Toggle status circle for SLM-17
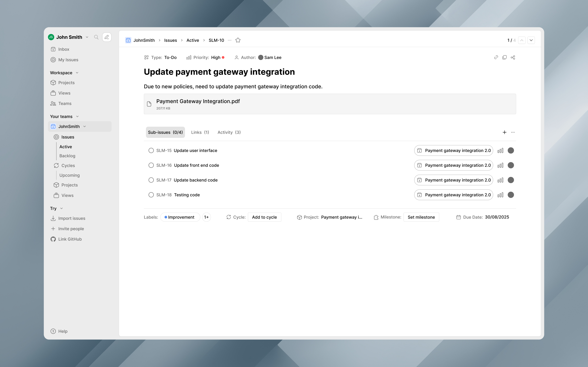Viewport: 588px width, 367px height. [151, 180]
